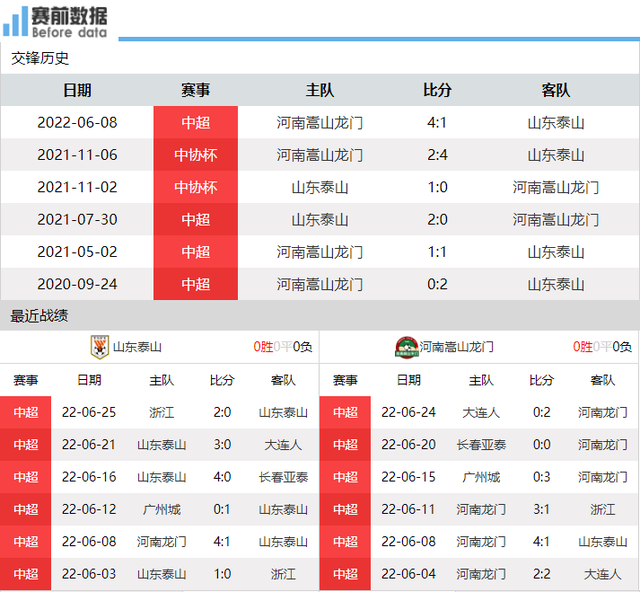This screenshot has height=592, width=640.
Task: Click the 中超 tag on 22-06-16 row
Action: [x=26, y=477]
